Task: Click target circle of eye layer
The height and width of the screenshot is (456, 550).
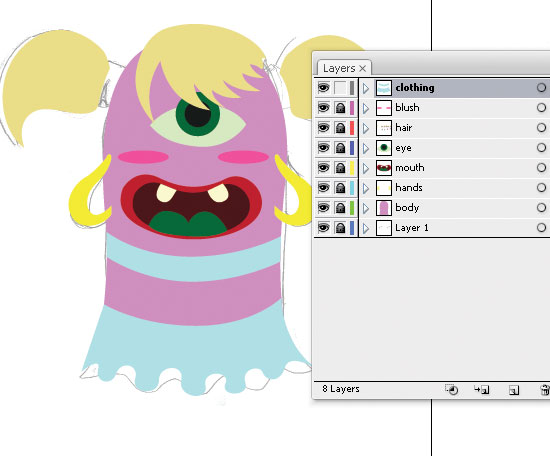Action: click(541, 148)
